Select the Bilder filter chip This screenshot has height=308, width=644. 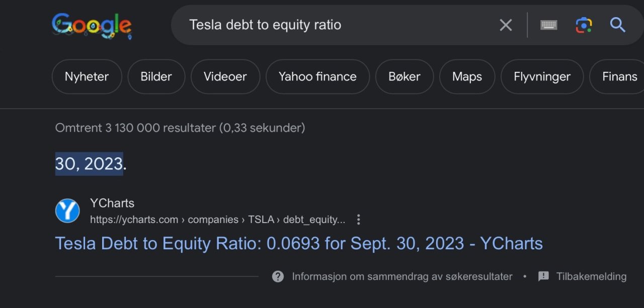(156, 77)
